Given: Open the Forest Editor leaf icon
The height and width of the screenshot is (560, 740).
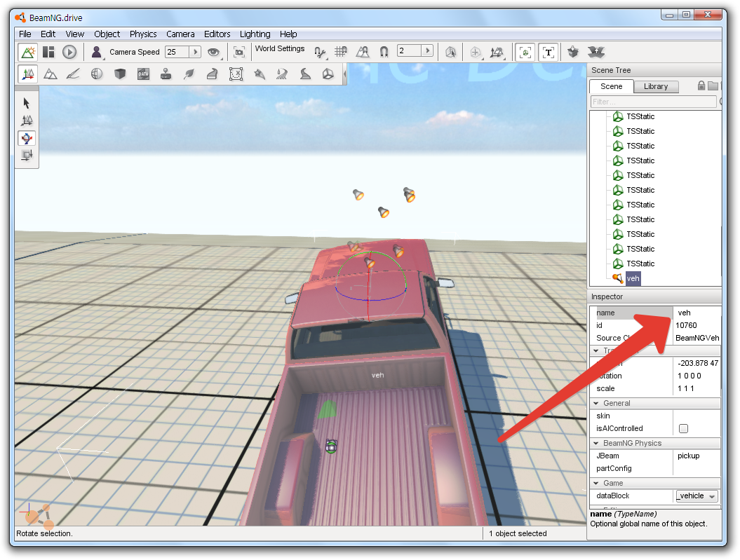Looking at the screenshot, I should [189, 74].
